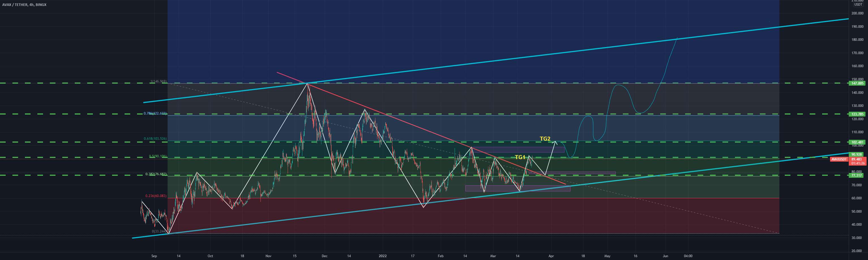
Task: Click the Apr label on time axis
Action: click(551, 256)
